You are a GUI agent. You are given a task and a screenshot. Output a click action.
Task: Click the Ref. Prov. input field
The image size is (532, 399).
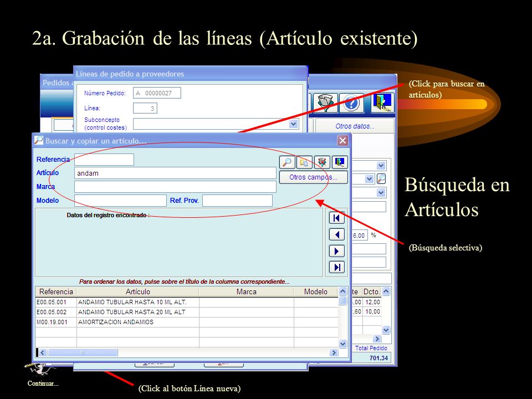[x=238, y=200]
